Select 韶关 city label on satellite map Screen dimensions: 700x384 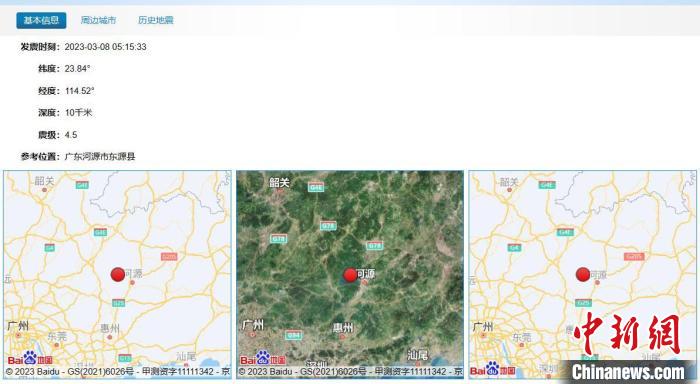pyautogui.click(x=279, y=182)
